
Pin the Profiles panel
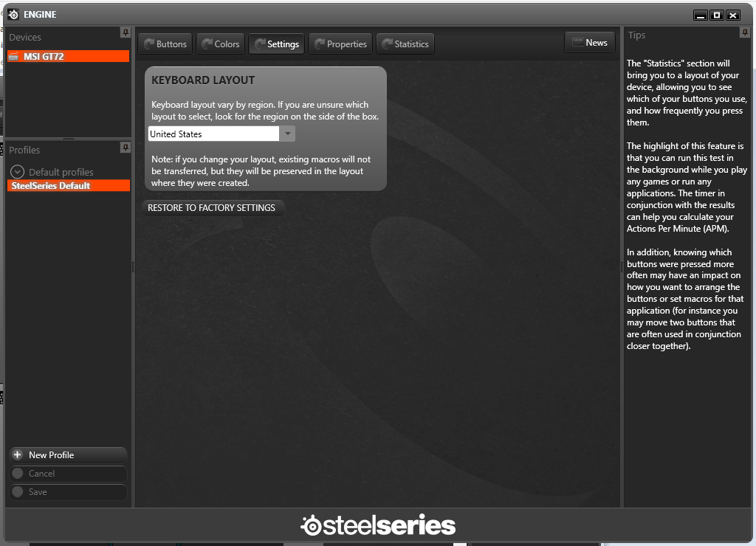126,148
